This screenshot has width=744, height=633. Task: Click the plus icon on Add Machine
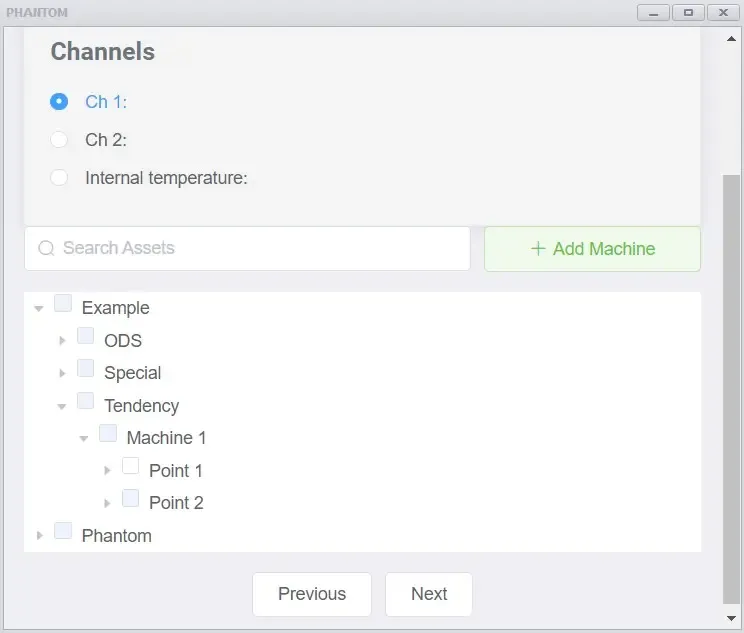[x=538, y=248]
